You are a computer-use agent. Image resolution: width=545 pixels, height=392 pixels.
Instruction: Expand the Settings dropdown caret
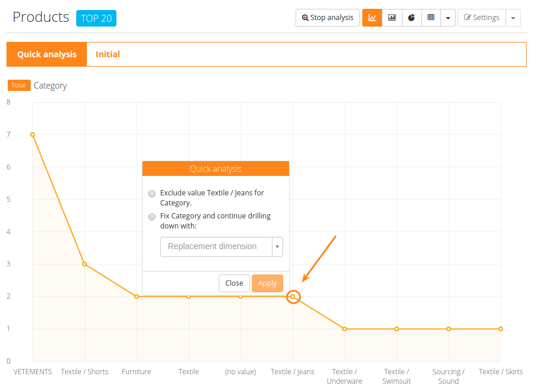pyautogui.click(x=512, y=18)
